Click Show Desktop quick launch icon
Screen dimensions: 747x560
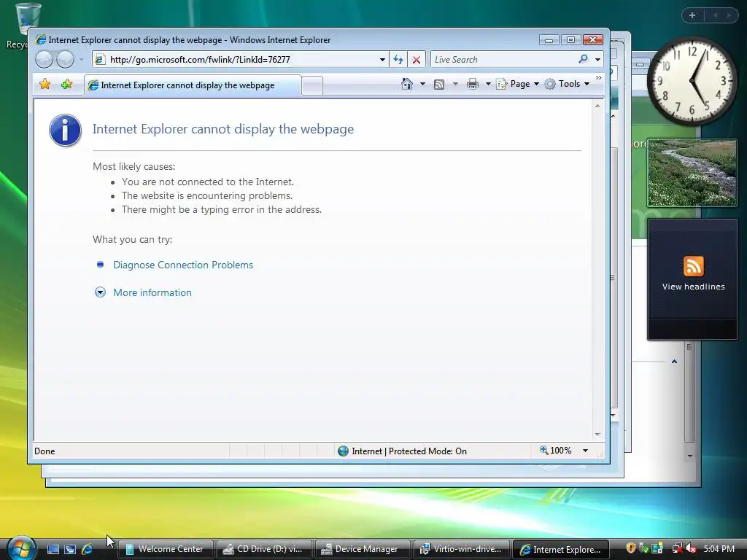(x=53, y=549)
